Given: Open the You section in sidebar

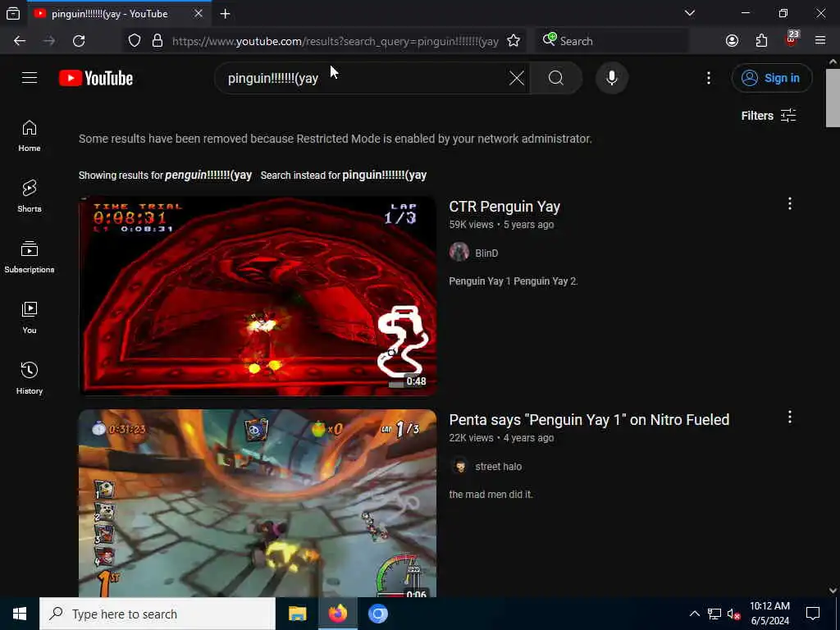Looking at the screenshot, I should pyautogui.click(x=30, y=317).
